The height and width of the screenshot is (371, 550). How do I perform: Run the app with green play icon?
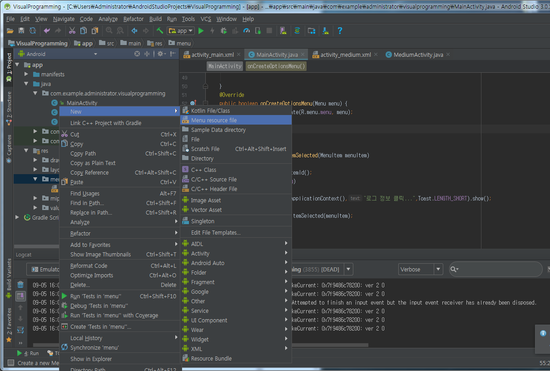201,31
